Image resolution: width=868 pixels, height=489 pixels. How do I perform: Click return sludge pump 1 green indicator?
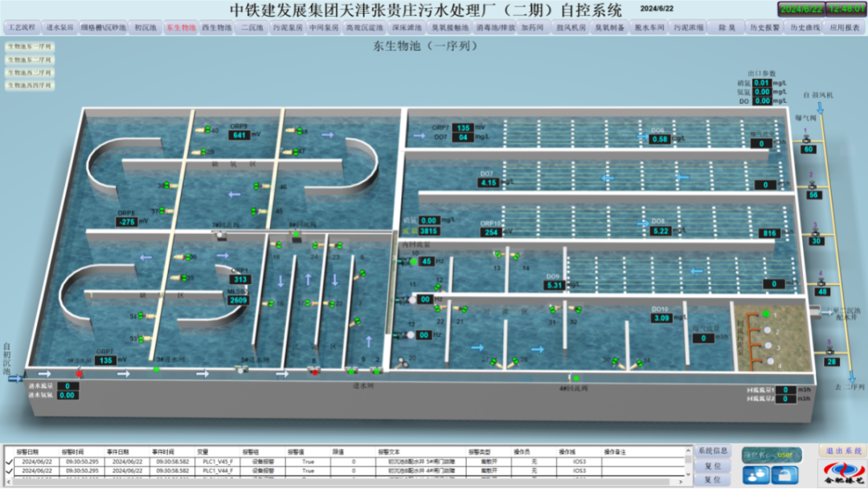click(x=766, y=314)
